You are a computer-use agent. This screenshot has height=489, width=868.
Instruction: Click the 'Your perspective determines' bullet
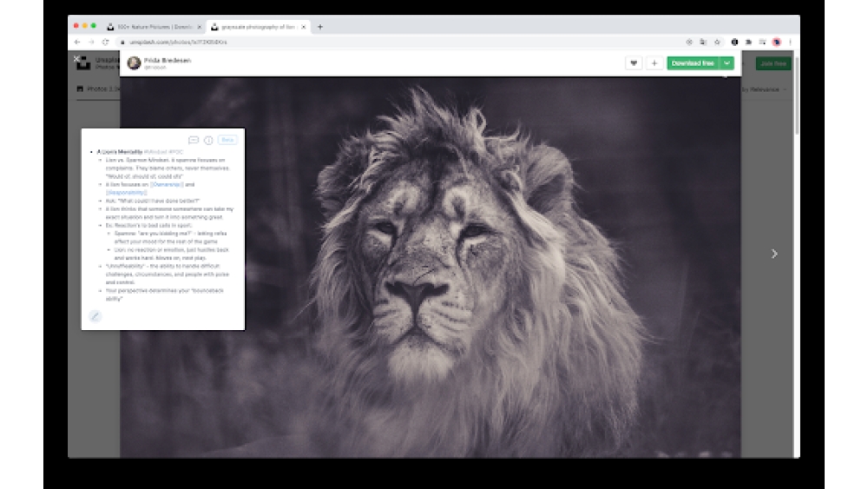point(164,294)
